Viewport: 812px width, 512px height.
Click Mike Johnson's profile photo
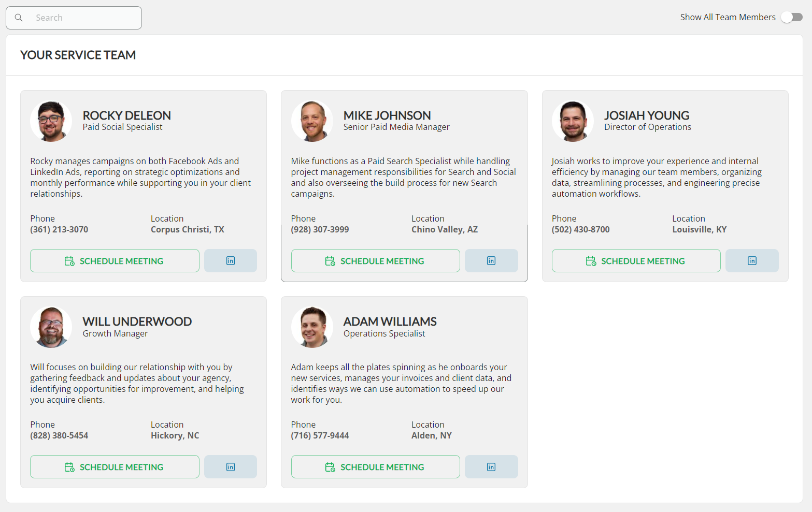click(x=312, y=121)
